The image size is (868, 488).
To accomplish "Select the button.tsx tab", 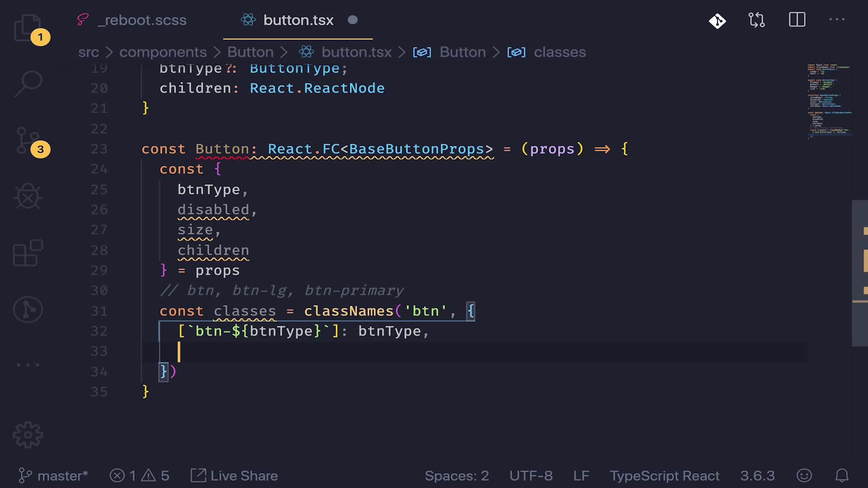I will pyautogui.click(x=298, y=20).
